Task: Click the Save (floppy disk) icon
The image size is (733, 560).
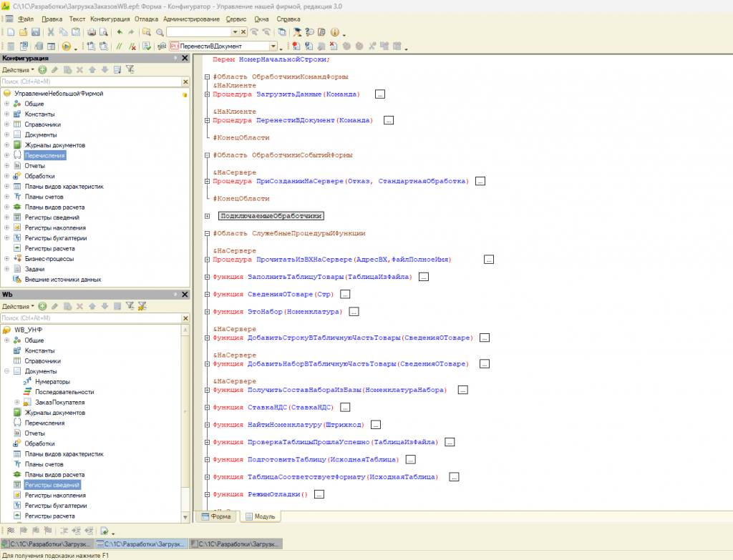Action: tap(36, 32)
